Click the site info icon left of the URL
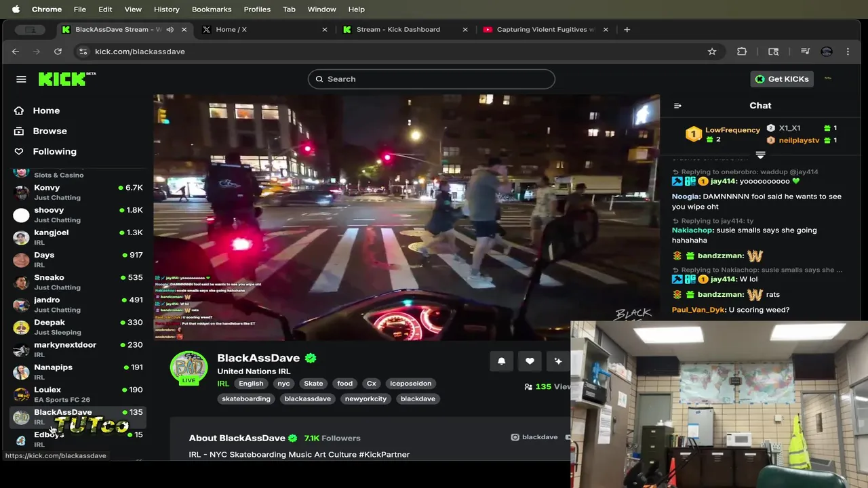This screenshot has width=868, height=488. click(x=83, y=52)
